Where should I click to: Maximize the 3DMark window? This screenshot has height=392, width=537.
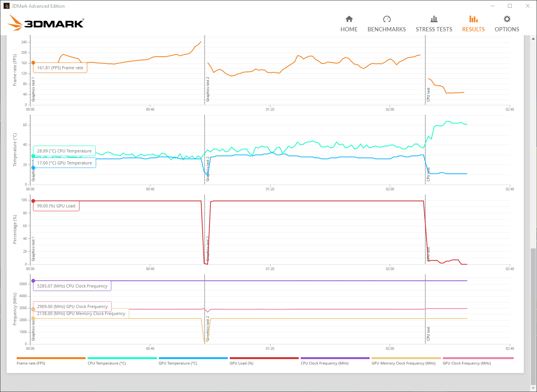pyautogui.click(x=510, y=6)
